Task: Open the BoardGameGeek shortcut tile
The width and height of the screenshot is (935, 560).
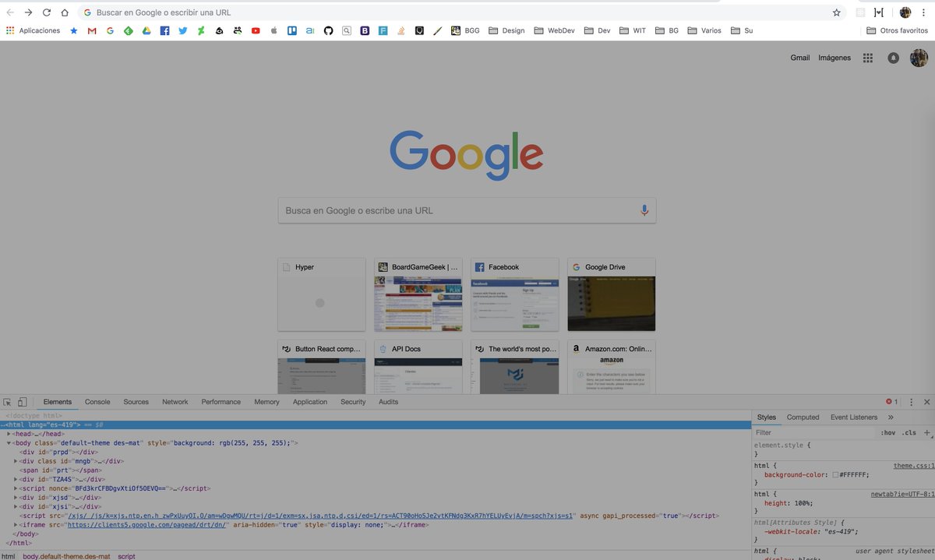Action: 418,294
